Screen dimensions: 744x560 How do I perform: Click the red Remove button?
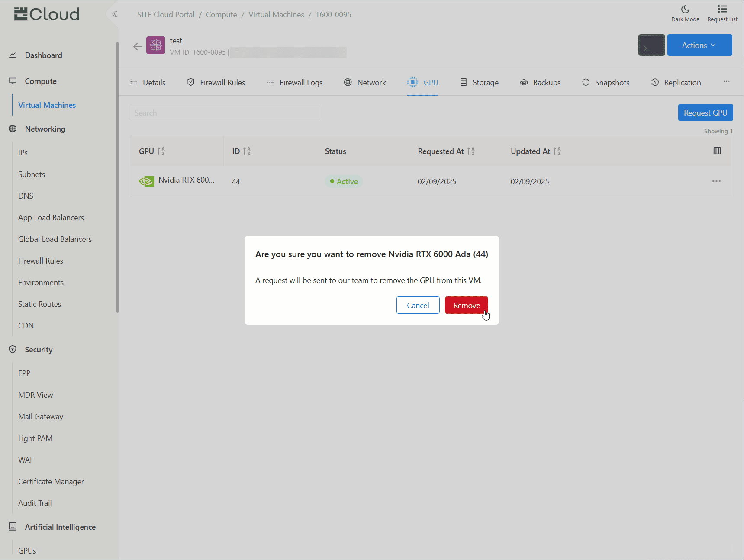point(466,305)
